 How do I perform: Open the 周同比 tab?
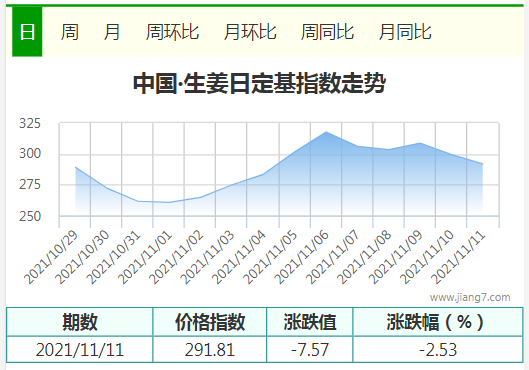click(x=327, y=32)
